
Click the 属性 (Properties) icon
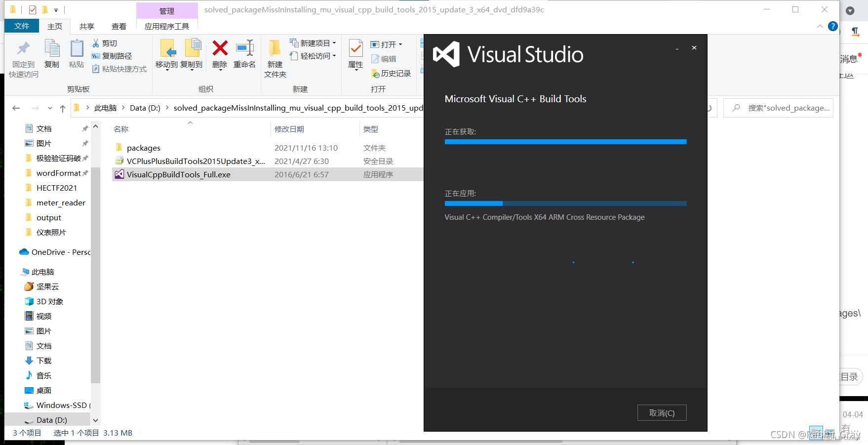pyautogui.click(x=355, y=55)
